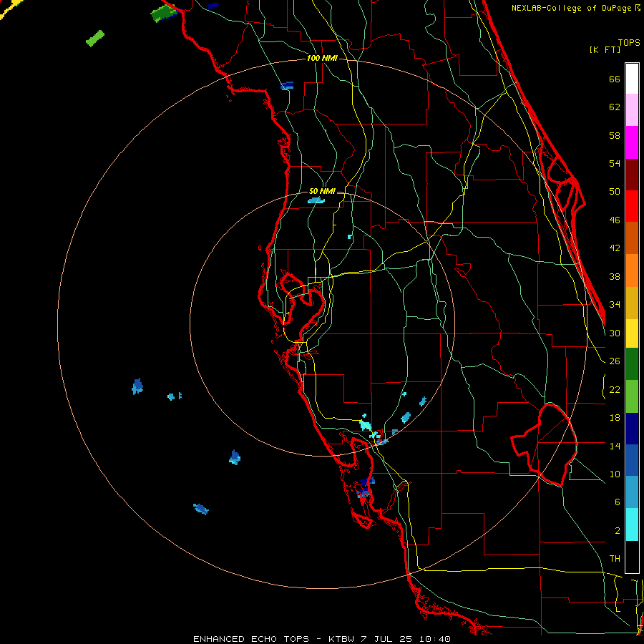Click the dark red maroon legend swatch
644x644 pixels.
click(x=632, y=174)
